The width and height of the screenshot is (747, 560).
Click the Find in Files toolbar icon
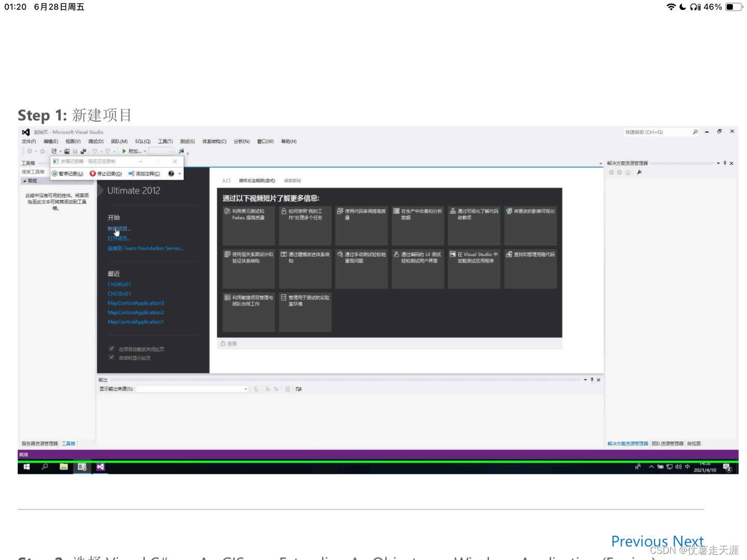tap(181, 151)
